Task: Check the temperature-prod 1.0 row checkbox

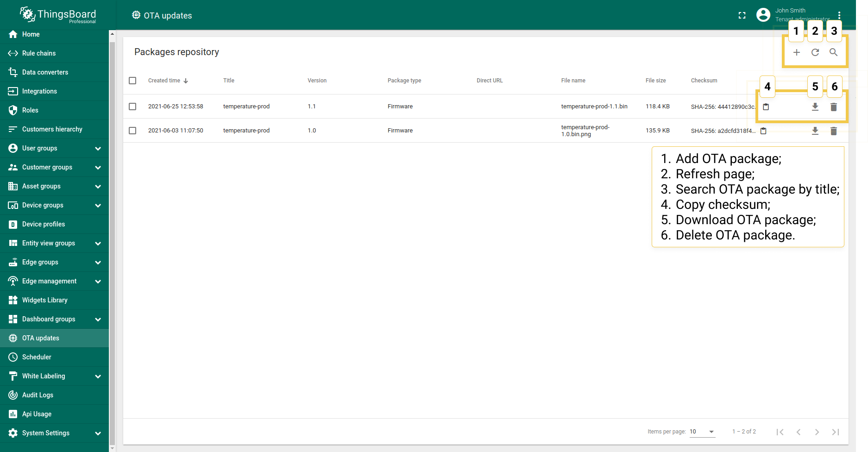Action: (x=132, y=131)
